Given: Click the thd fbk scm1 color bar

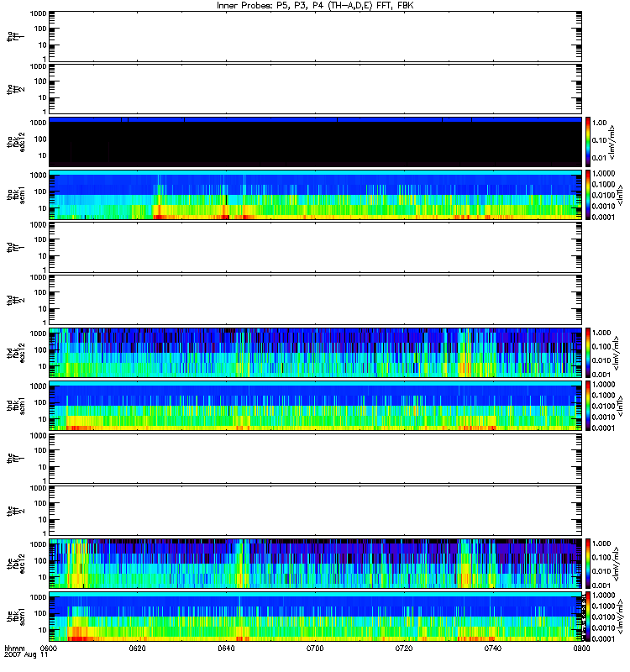Looking at the screenshot, I should pos(588,406).
